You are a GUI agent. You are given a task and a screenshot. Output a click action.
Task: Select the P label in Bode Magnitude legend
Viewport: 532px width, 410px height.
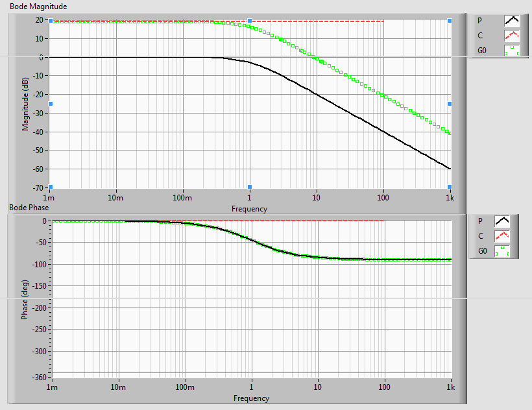pos(479,21)
